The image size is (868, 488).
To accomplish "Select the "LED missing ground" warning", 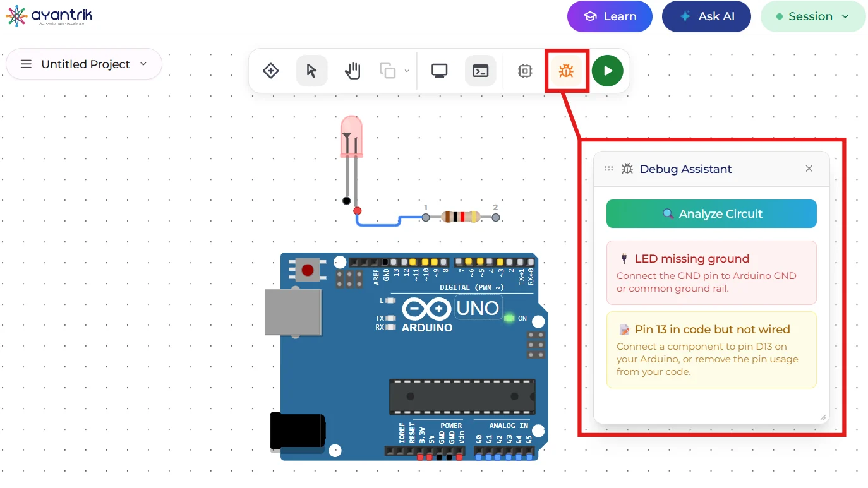I will click(x=711, y=273).
